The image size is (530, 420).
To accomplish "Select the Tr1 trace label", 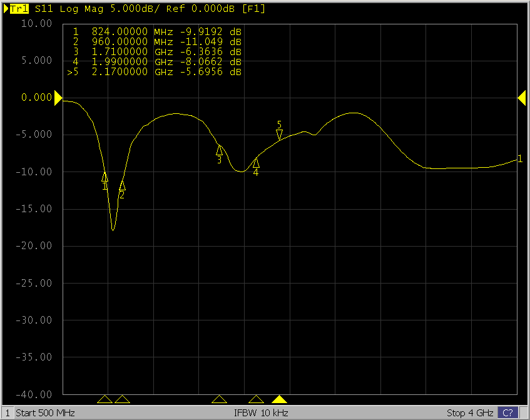I will click(x=19, y=9).
